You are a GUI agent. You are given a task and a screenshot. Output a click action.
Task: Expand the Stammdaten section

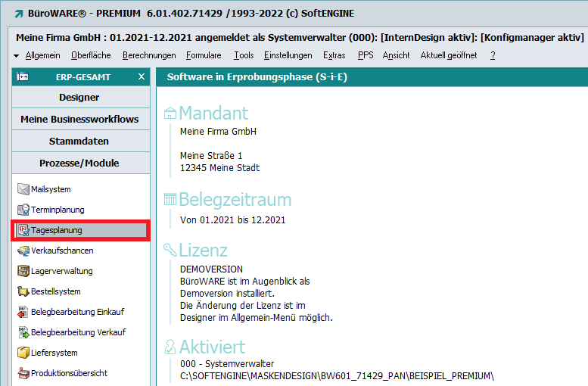79,142
